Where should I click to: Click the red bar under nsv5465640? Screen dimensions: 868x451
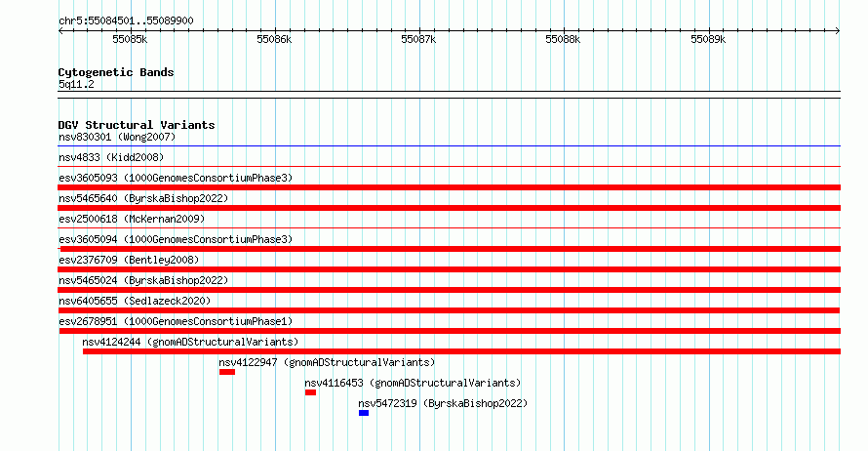click(x=450, y=208)
